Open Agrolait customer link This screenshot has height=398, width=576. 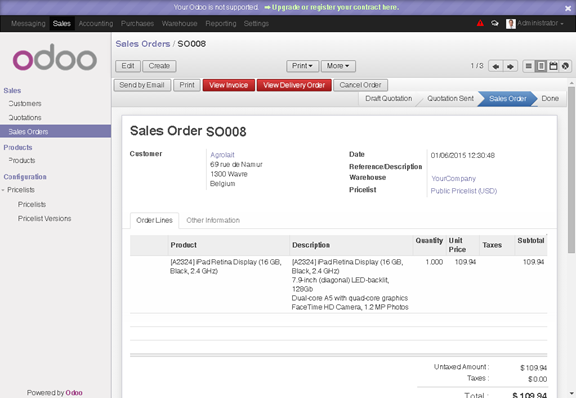click(222, 155)
